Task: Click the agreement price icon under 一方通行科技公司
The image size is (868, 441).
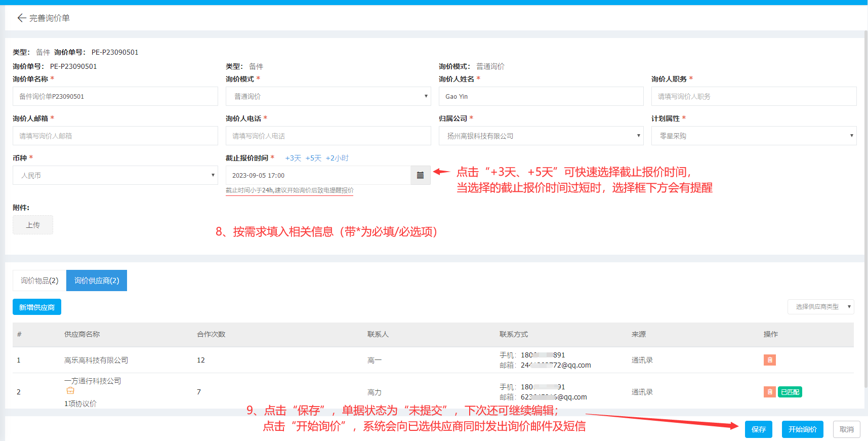Action: tap(70, 391)
